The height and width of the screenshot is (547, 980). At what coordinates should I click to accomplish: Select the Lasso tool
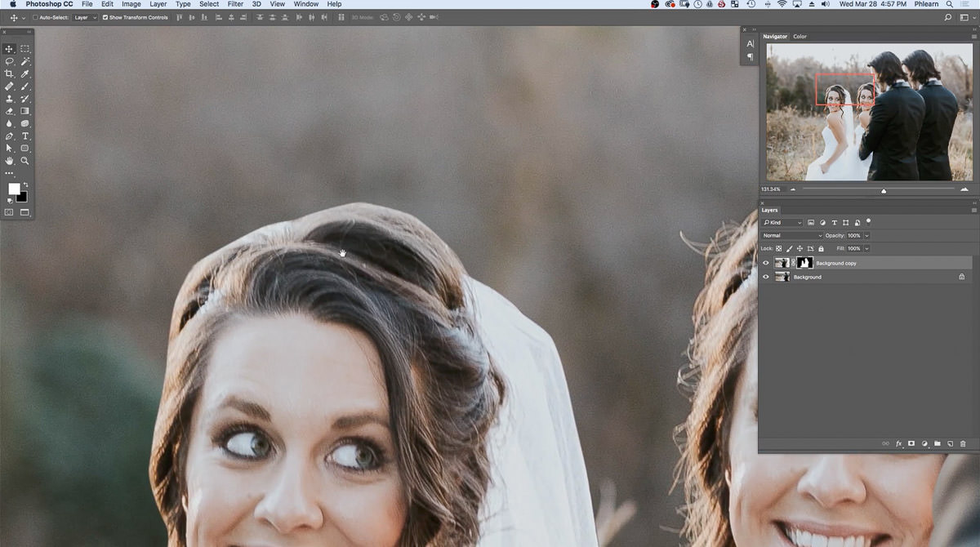pyautogui.click(x=10, y=61)
